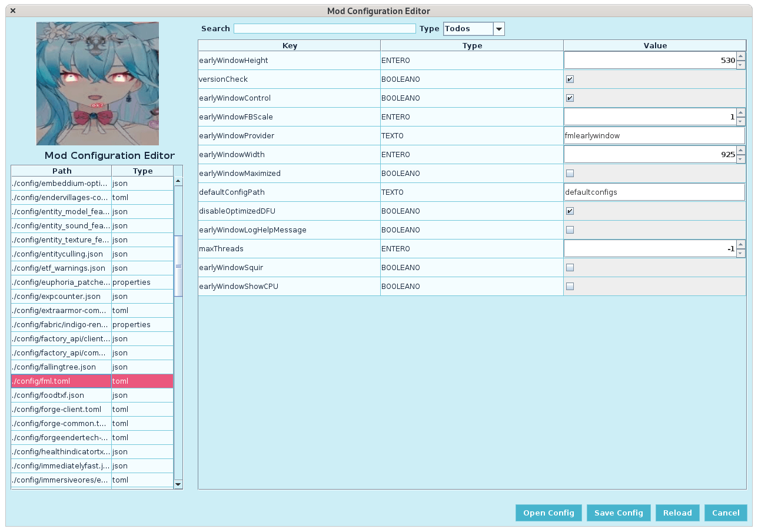Reload the configuration with the Reload button
The height and width of the screenshot is (532, 758).
tap(677, 513)
